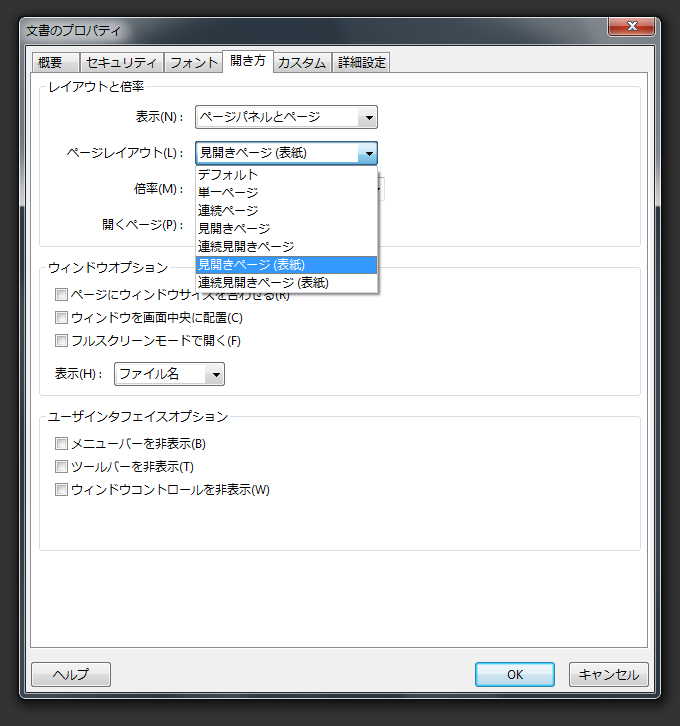680x726 pixels.
Task: Select highlighted 見開きページ (表紙) option
Action: 286,265
